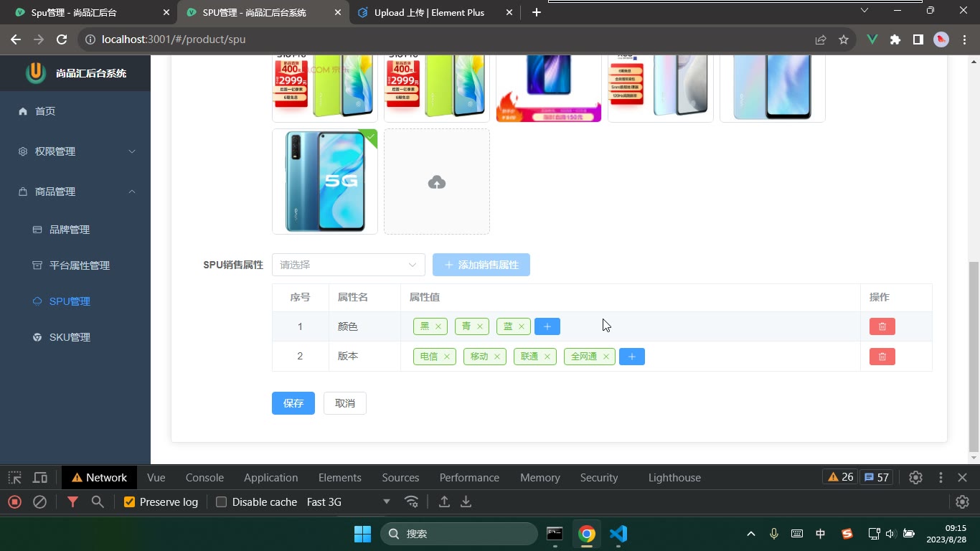Open the SPU销售属性 select dropdown
The height and width of the screenshot is (551, 980).
[349, 265]
